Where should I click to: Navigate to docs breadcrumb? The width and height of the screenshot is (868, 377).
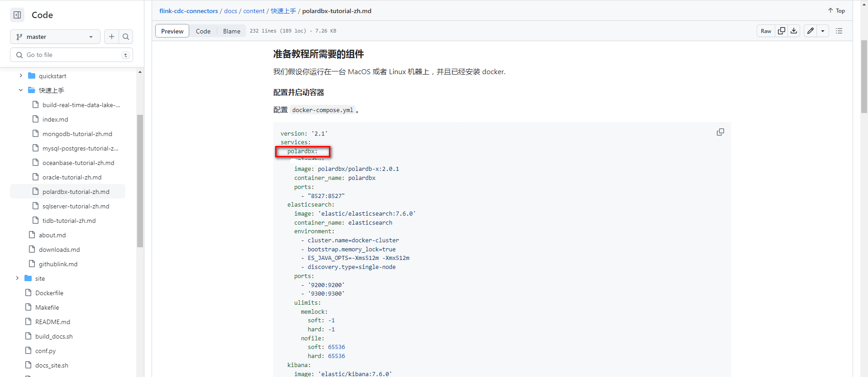coord(230,11)
